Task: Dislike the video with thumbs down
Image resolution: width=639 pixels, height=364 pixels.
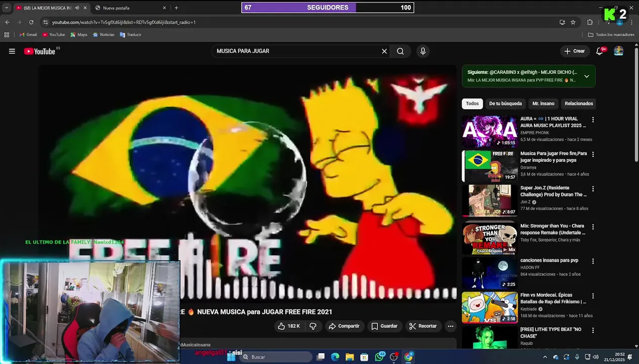Action: click(313, 326)
